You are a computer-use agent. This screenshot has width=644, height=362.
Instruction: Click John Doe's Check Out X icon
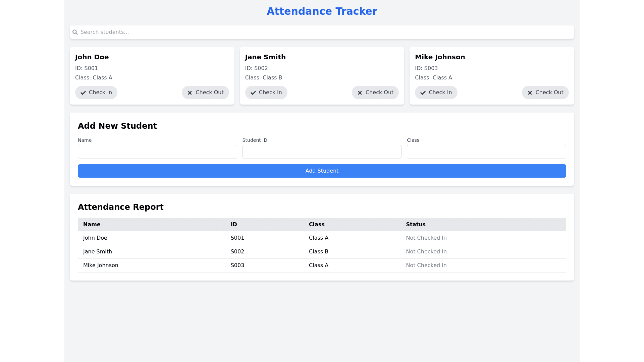[190, 93]
